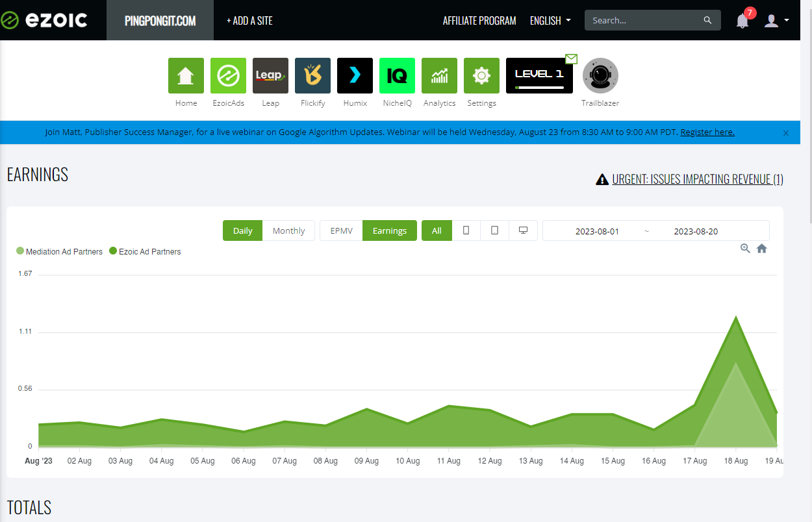Viewport: 812px width, 522px height.
Task: Open the envelope on Level 1 badge
Action: 571,59
